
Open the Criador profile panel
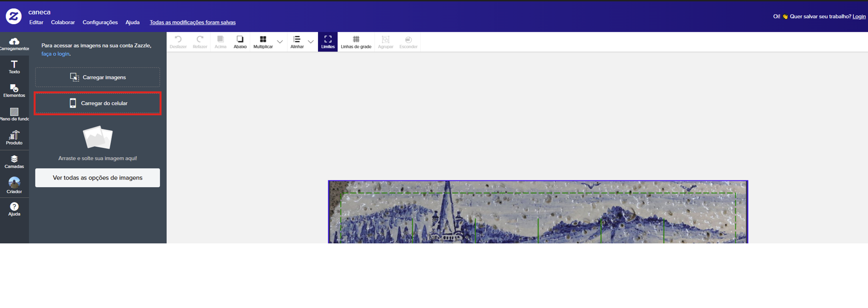pyautogui.click(x=14, y=185)
